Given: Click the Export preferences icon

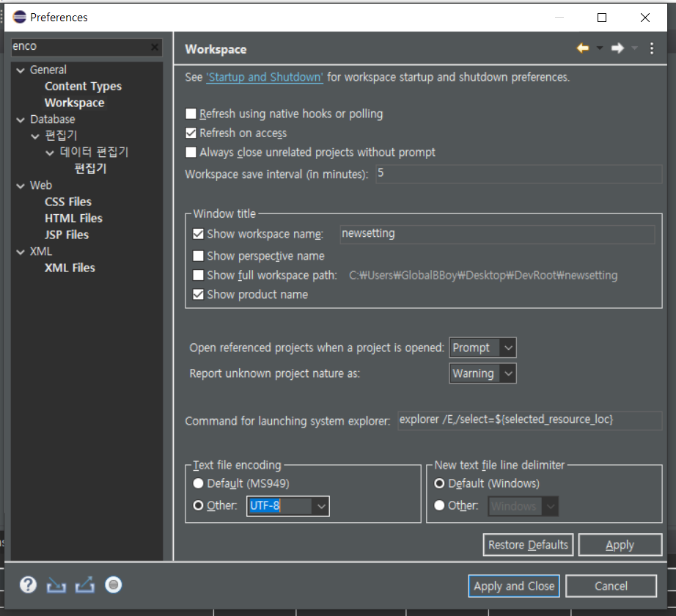Looking at the screenshot, I should click(85, 585).
